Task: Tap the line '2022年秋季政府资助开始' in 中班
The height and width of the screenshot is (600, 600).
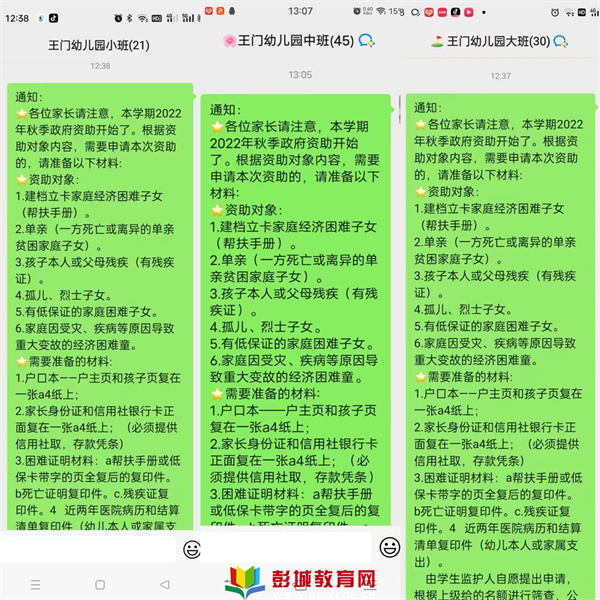Action: (x=284, y=143)
